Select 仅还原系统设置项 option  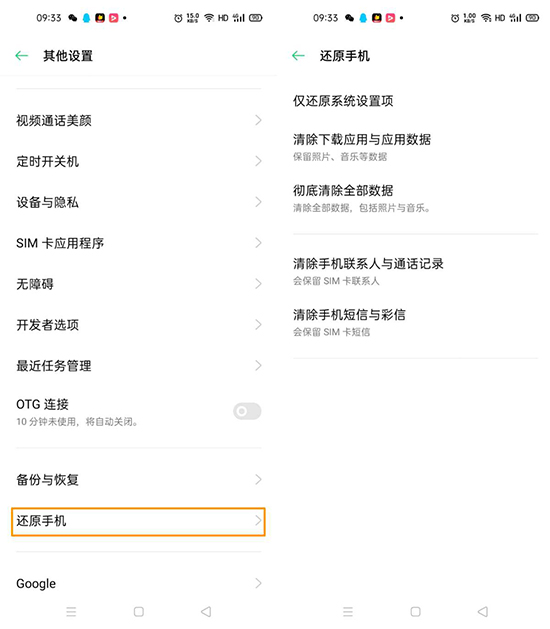(x=415, y=101)
